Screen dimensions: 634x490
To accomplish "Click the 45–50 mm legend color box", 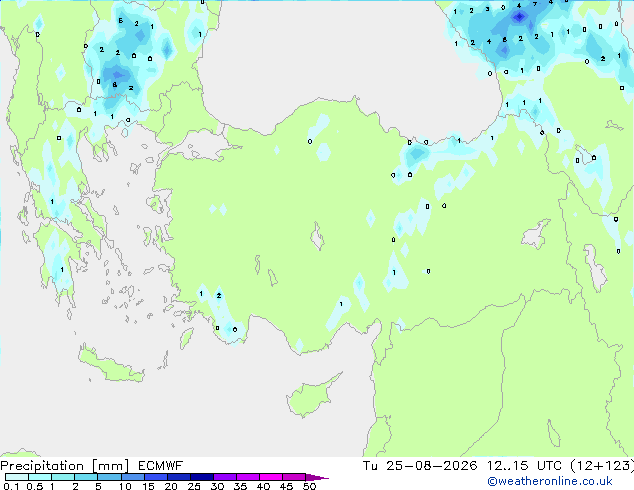I will (294, 477).
